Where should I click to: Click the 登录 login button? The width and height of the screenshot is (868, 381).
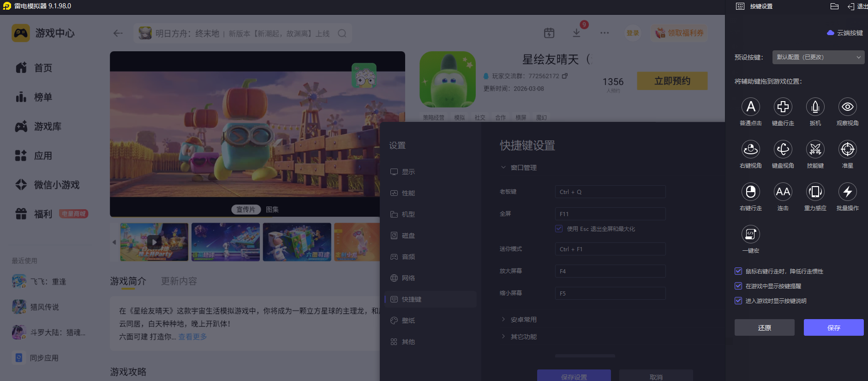click(x=633, y=33)
